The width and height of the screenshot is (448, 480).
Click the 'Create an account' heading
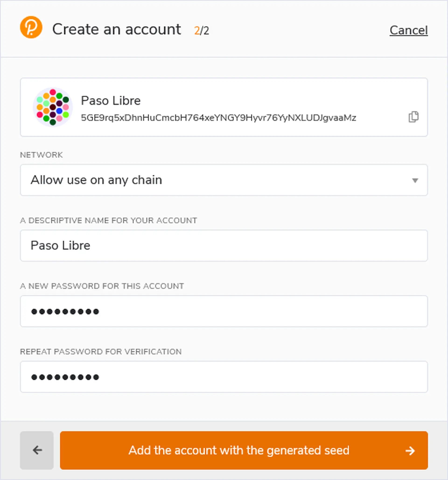pos(117,29)
